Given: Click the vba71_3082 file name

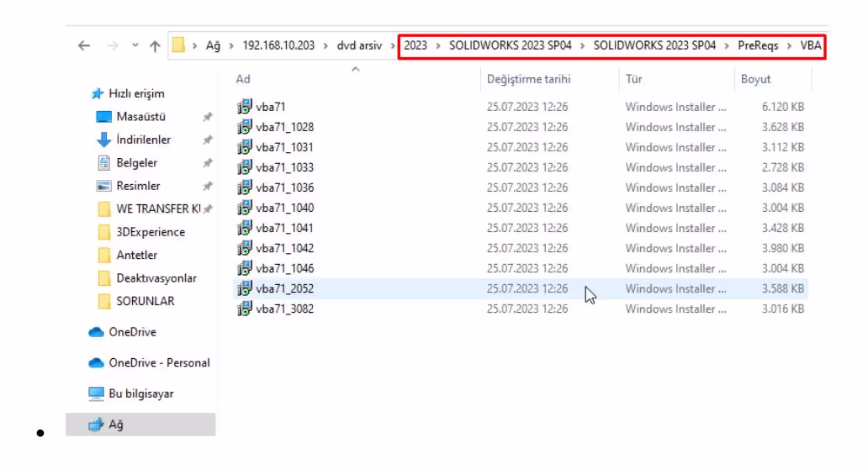Looking at the screenshot, I should pos(284,309).
